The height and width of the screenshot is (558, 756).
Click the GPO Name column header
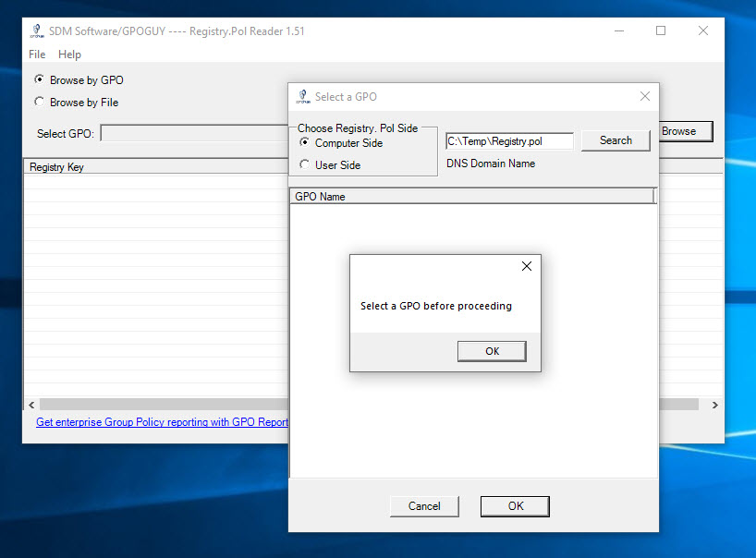(472, 197)
